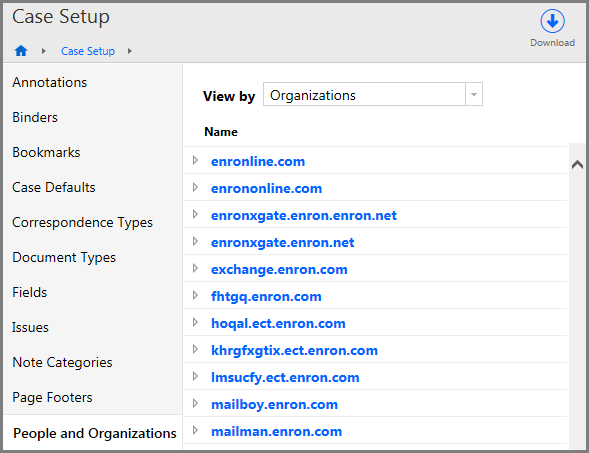Viewport: 589px width, 453px height.
Task: Expand enronxgate.enron.enron.net row
Action: (195, 214)
